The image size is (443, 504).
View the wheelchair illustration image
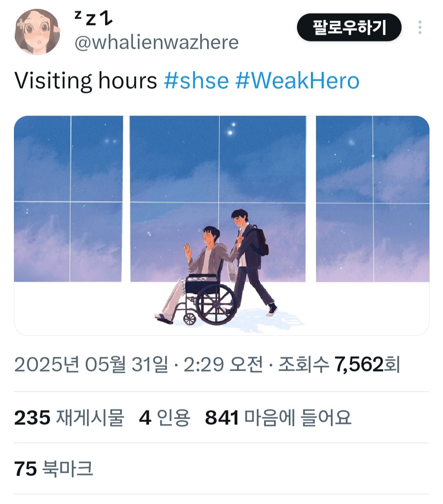221,225
